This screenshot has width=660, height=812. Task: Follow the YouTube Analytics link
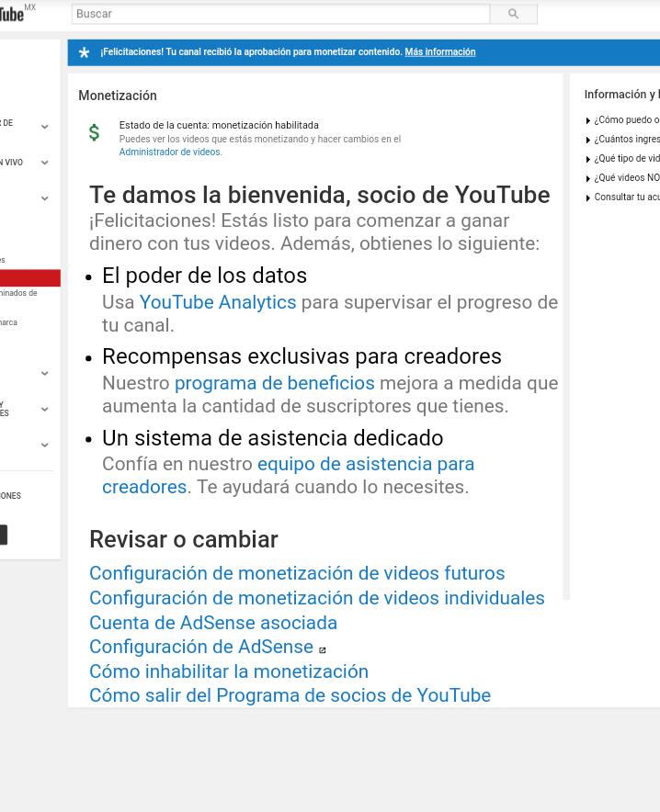pyautogui.click(x=218, y=302)
